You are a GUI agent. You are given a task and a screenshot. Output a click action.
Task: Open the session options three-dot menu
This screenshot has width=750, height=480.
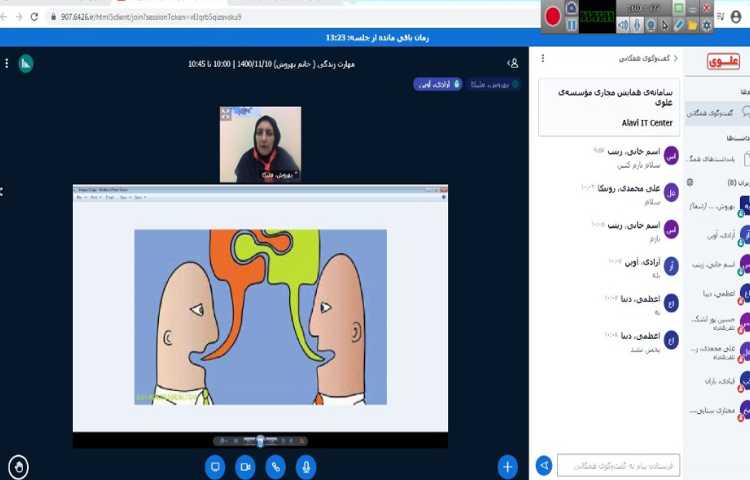click(x=6, y=63)
